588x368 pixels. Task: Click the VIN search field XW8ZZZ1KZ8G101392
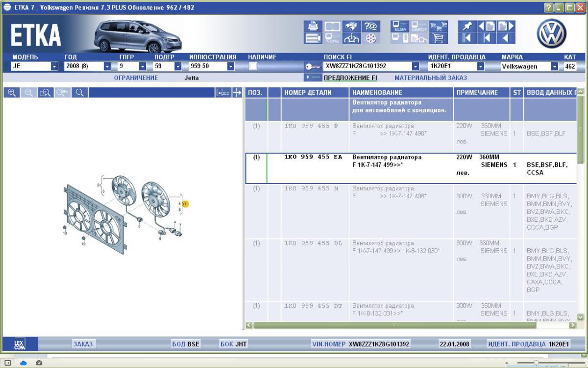click(367, 66)
